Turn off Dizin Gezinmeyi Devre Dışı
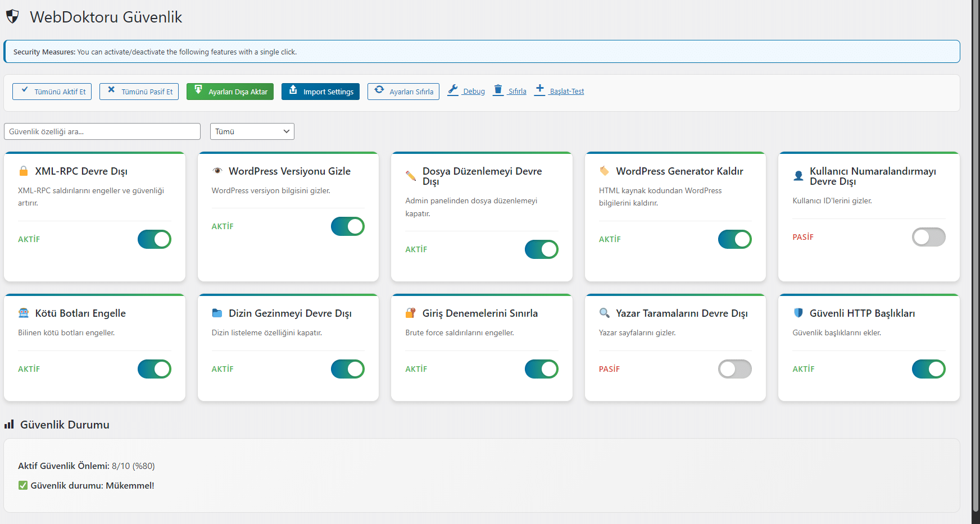Viewport: 980px width, 524px height. (x=348, y=369)
